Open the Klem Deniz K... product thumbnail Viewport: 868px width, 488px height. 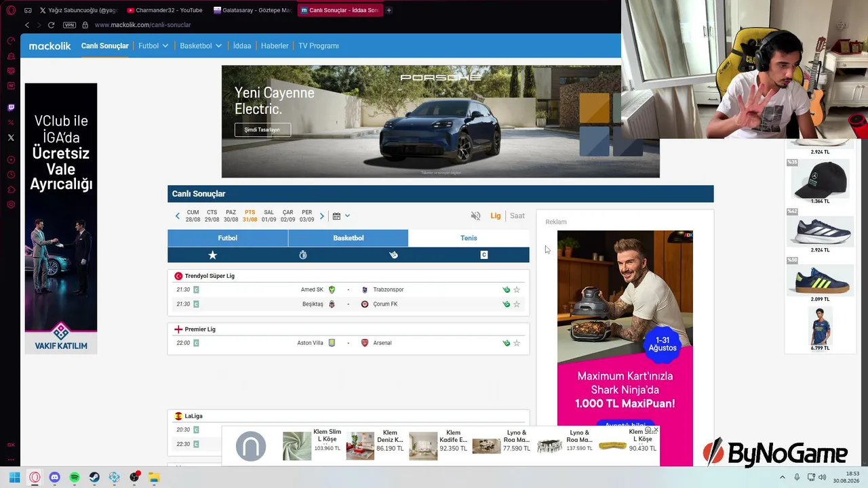click(x=360, y=446)
